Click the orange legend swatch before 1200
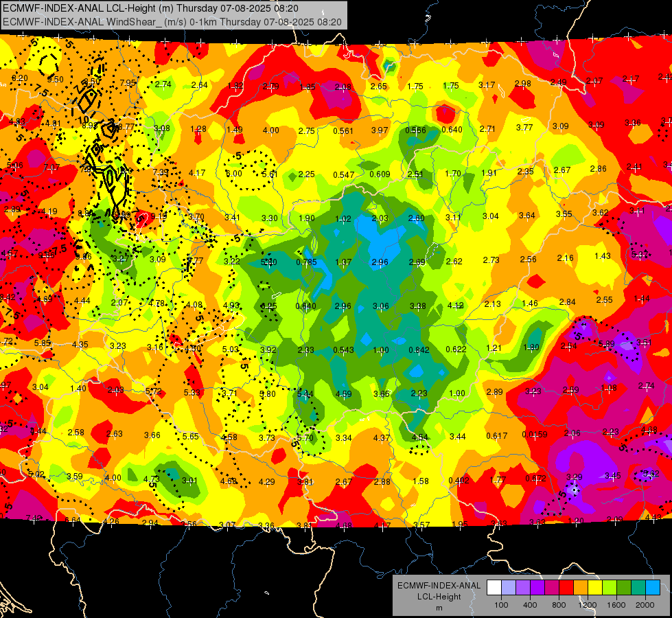Viewport: 672px width, 618px height. coord(580,588)
